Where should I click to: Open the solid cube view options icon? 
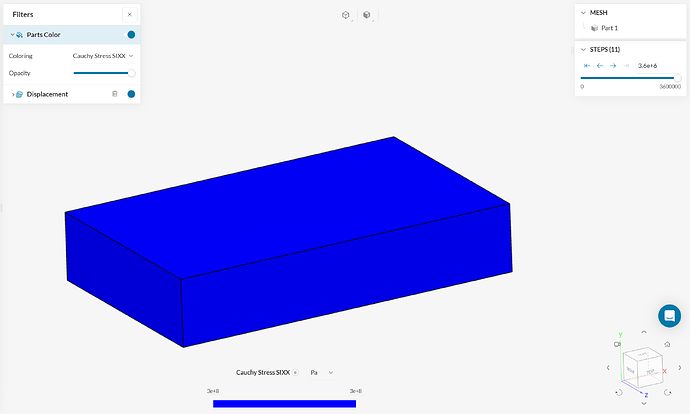(367, 15)
